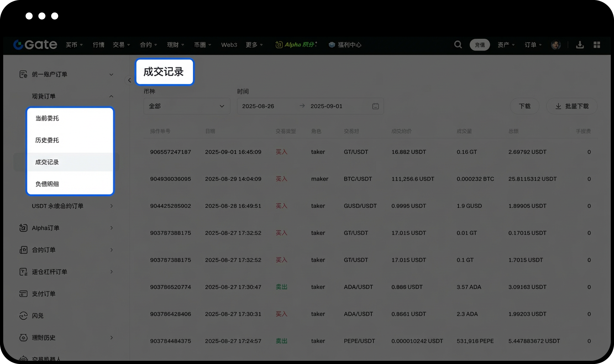Open the user avatar profile
The height and width of the screenshot is (364, 614).
click(x=555, y=45)
